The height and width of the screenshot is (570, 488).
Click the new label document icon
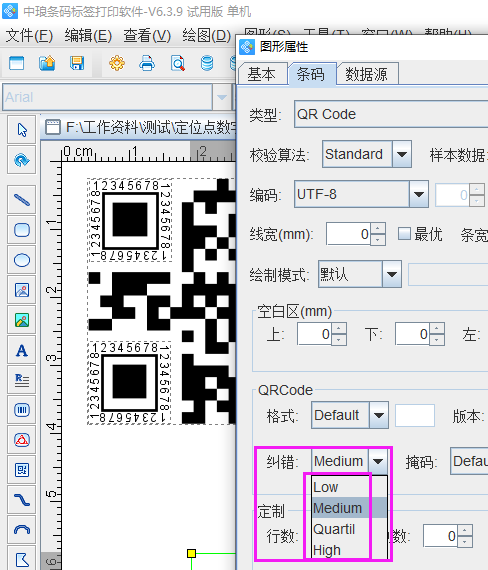[16, 63]
